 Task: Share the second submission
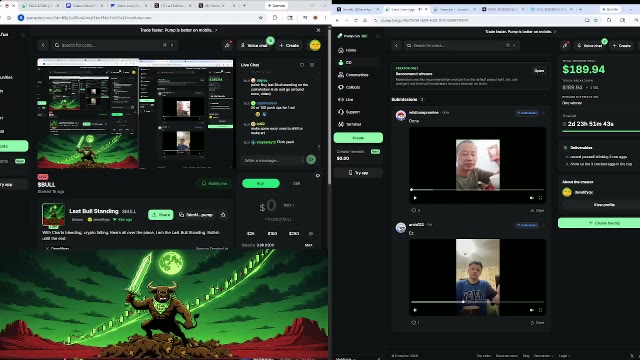(x=537, y=322)
